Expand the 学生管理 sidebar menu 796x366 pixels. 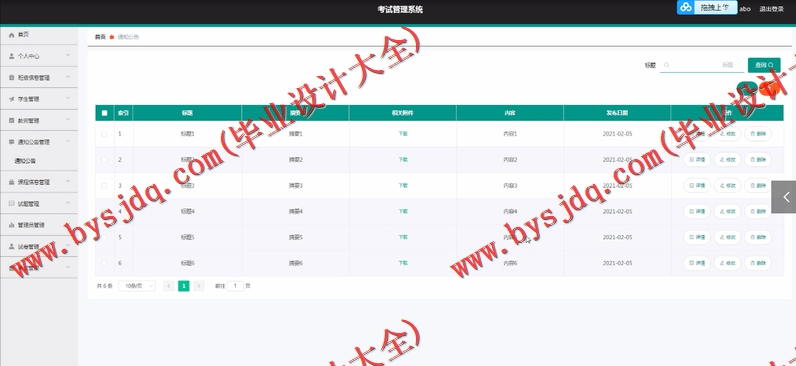tap(39, 99)
